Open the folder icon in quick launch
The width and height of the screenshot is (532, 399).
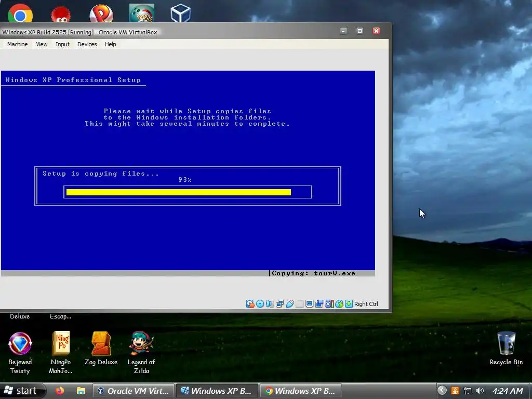click(x=81, y=391)
